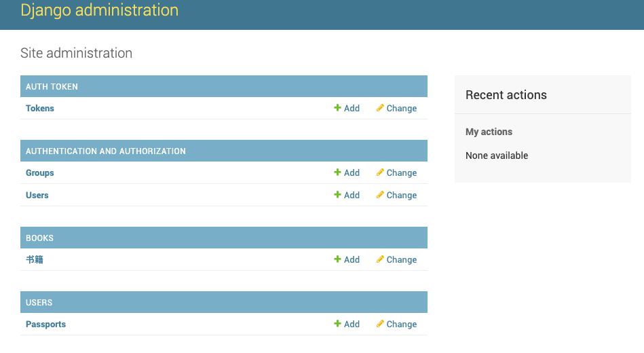644x353 pixels.
Task: Click Add text link for Tokens
Action: tap(352, 108)
